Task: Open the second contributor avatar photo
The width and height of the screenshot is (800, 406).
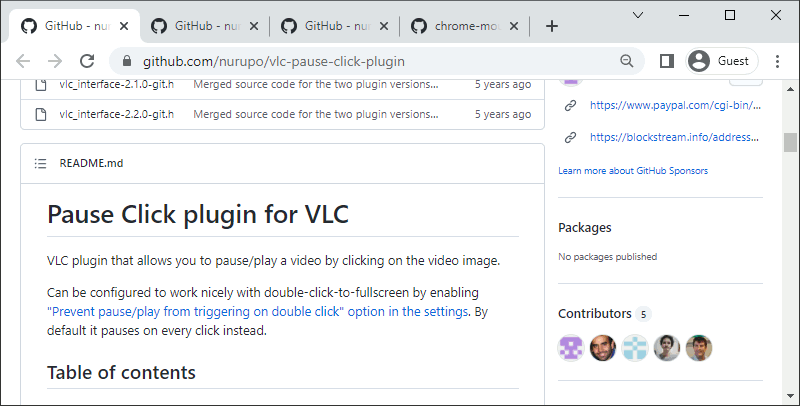Action: point(603,348)
